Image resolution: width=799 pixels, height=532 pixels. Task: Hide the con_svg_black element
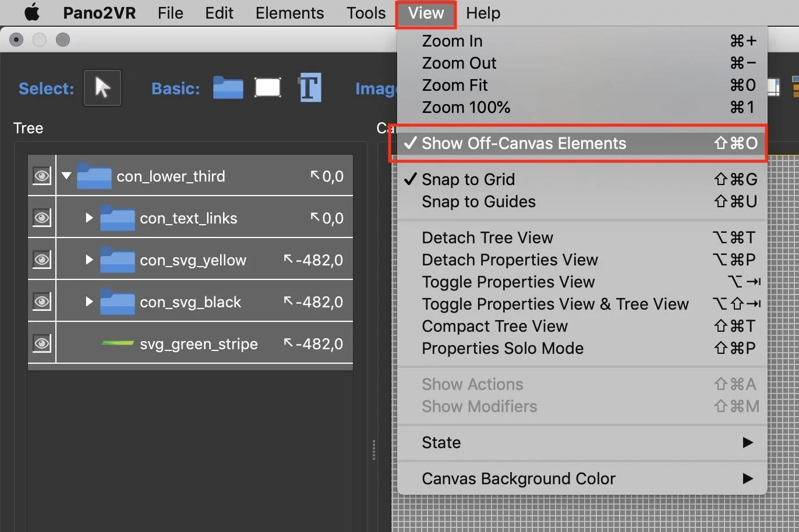(x=42, y=302)
